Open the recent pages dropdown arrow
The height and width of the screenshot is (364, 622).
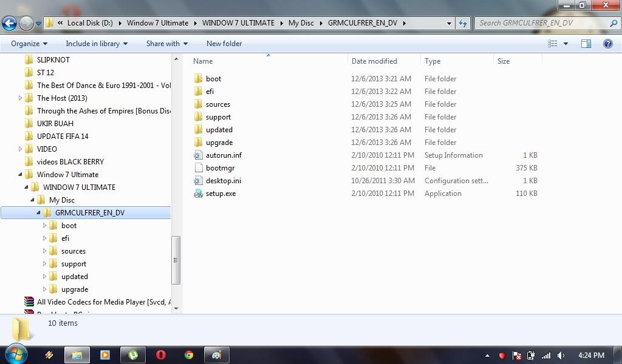pyautogui.click(x=38, y=24)
